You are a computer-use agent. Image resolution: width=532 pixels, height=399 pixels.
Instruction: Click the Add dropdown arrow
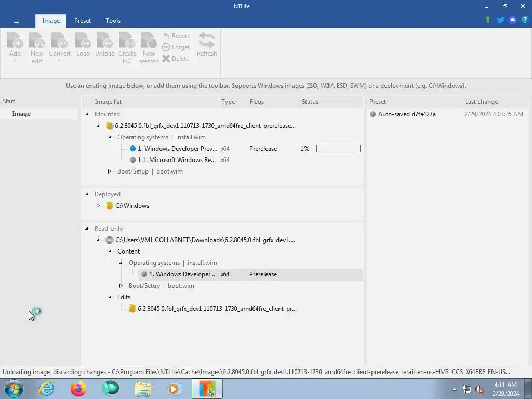point(14,61)
